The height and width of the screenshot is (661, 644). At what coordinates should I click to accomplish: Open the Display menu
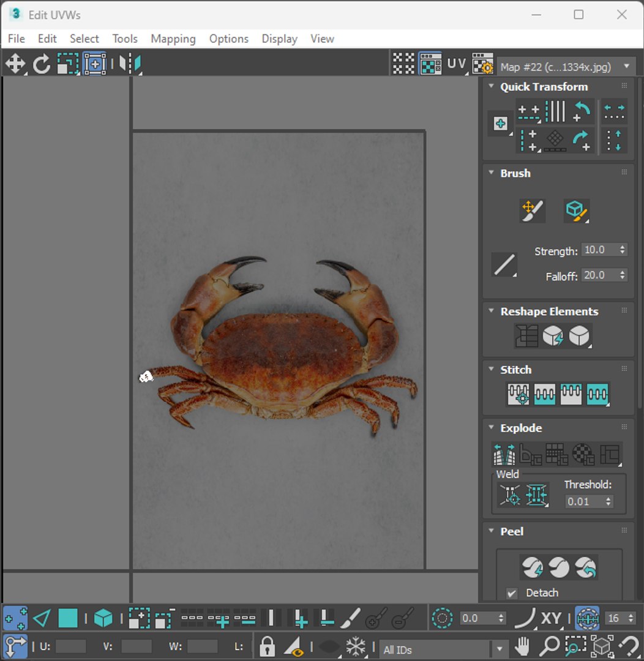point(280,39)
